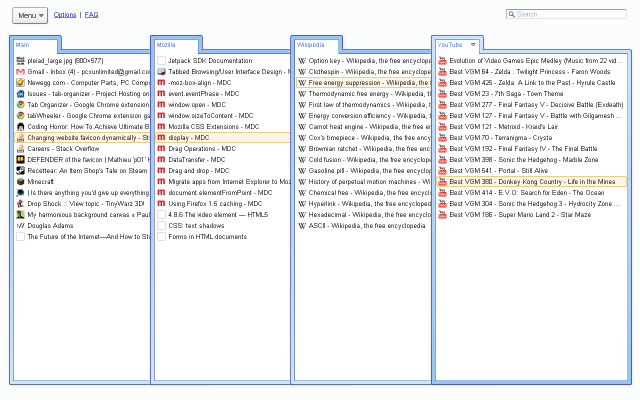Click the MDC icon beside DataTransfer
The height and width of the screenshot is (400, 640).
pyautogui.click(x=162, y=160)
